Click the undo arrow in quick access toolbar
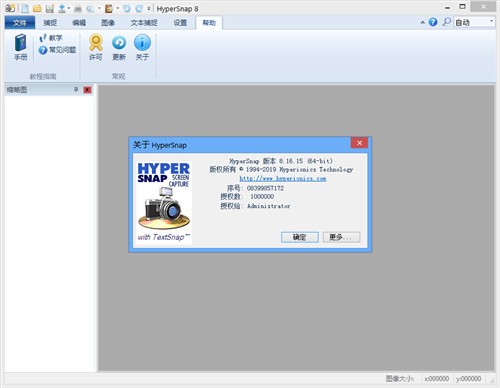 coord(126,8)
